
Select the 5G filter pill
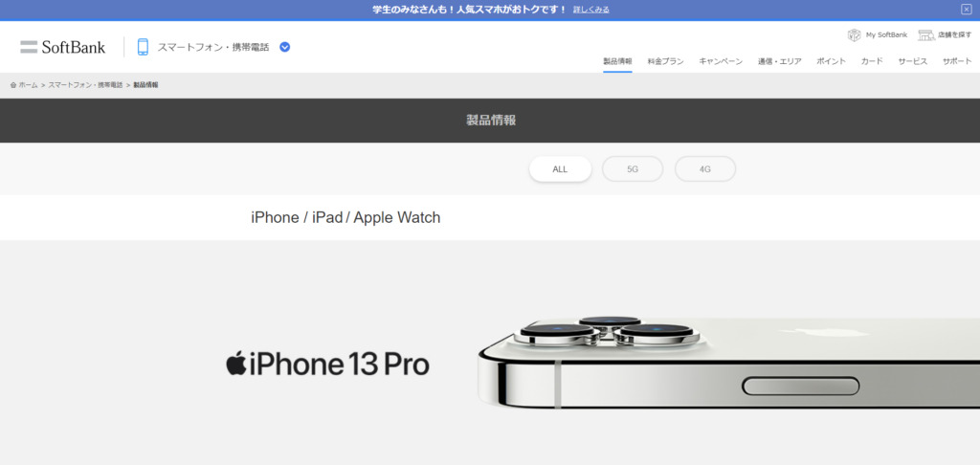click(x=633, y=168)
